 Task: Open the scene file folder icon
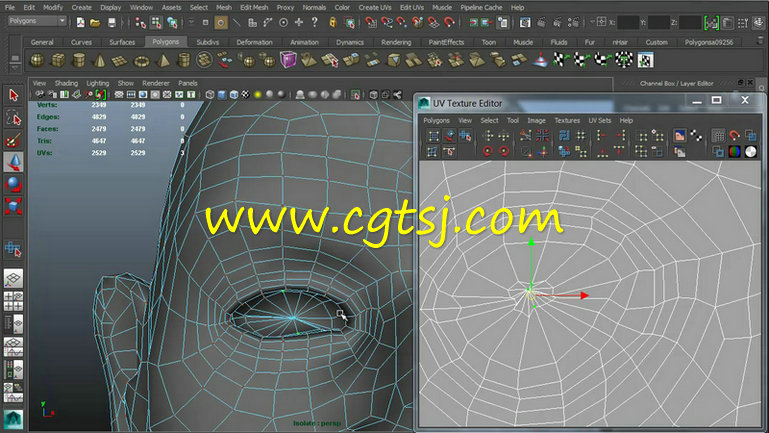pos(95,23)
